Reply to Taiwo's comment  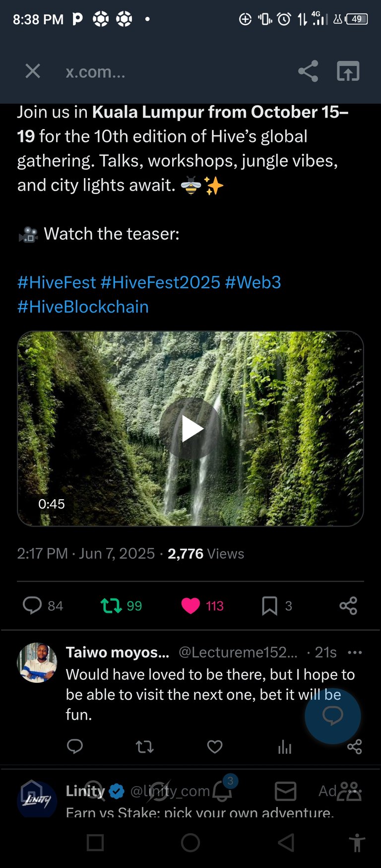point(75,746)
